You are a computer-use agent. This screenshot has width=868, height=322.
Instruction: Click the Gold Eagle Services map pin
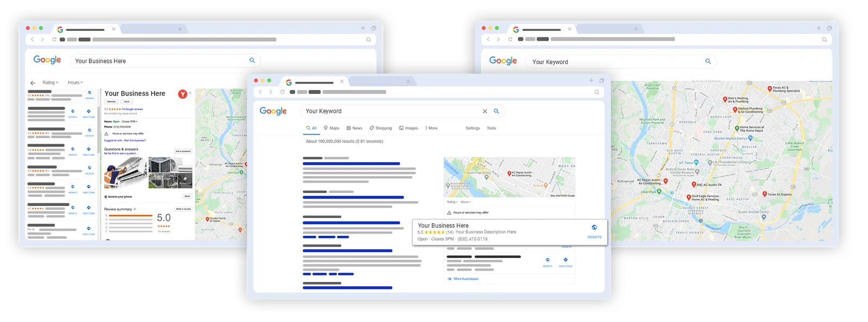688,196
